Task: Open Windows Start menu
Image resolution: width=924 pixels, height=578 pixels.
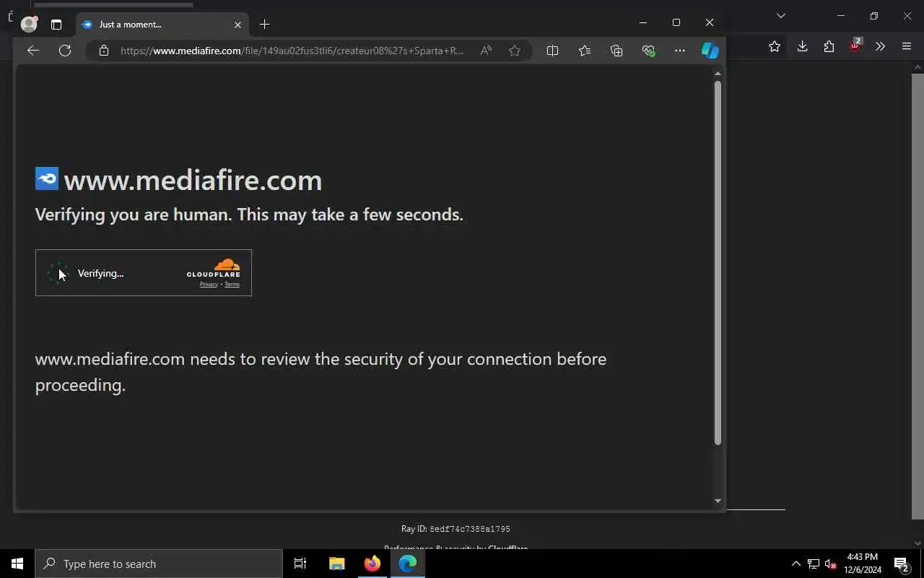Action: [x=17, y=564]
